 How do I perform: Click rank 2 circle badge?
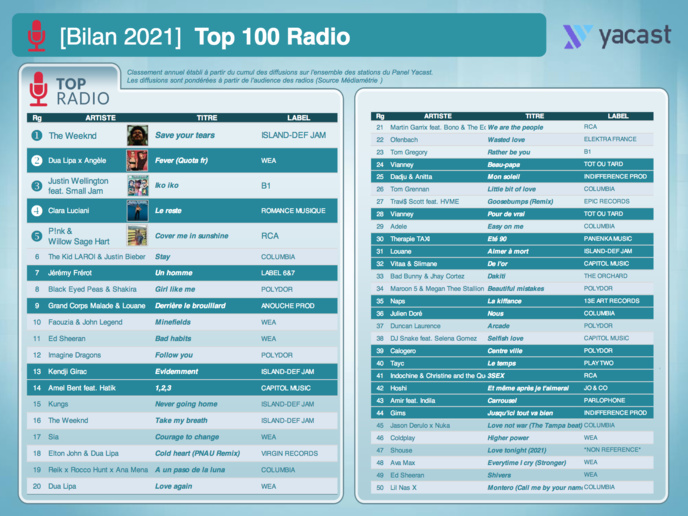click(37, 161)
